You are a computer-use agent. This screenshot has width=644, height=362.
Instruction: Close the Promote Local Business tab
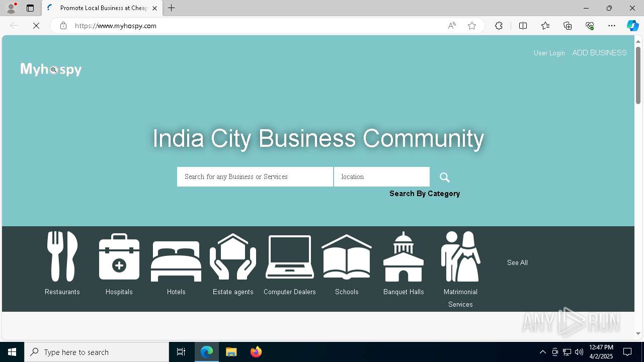pyautogui.click(x=154, y=8)
